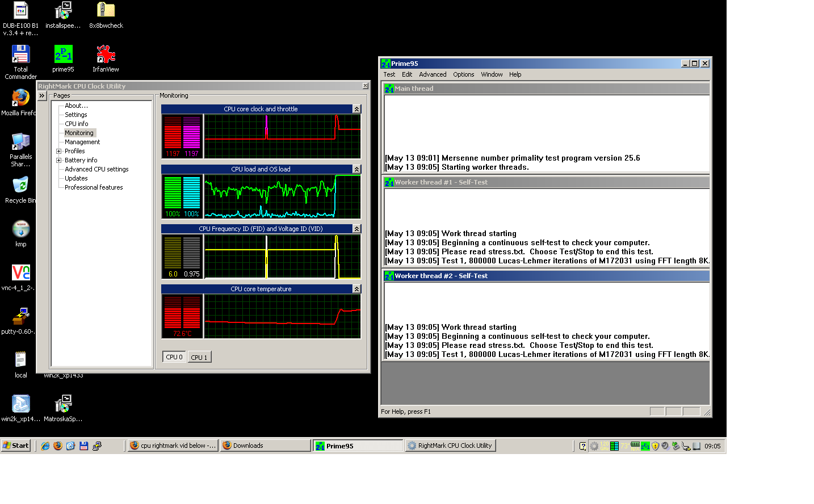This screenshot has height=504, width=814.
Task: Select the local text file icon
Action: pyautogui.click(x=20, y=365)
